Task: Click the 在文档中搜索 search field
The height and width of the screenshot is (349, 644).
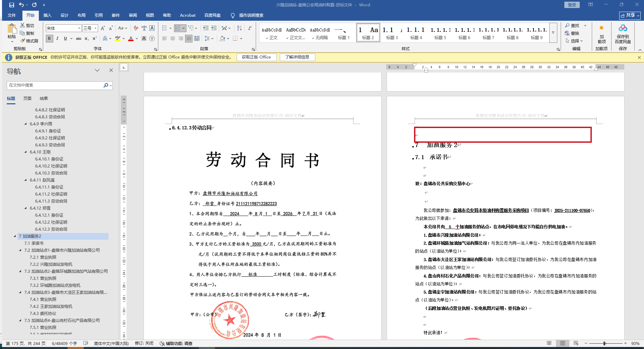Action: click(55, 85)
